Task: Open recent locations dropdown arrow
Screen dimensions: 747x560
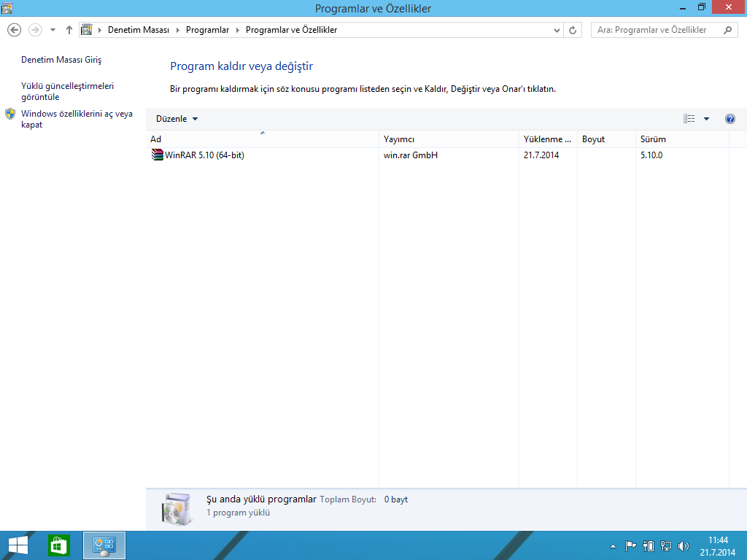Action: [x=53, y=30]
